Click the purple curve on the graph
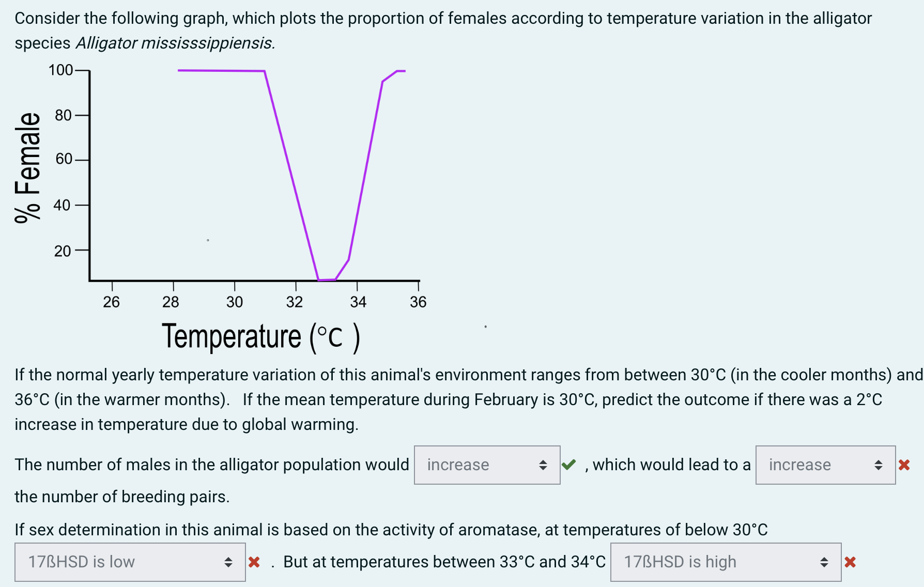The image size is (924, 587). [222, 70]
